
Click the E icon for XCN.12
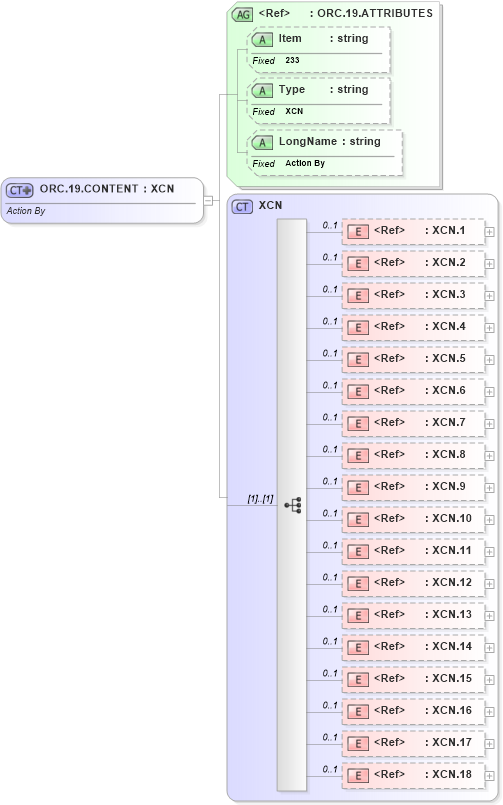(x=358, y=583)
